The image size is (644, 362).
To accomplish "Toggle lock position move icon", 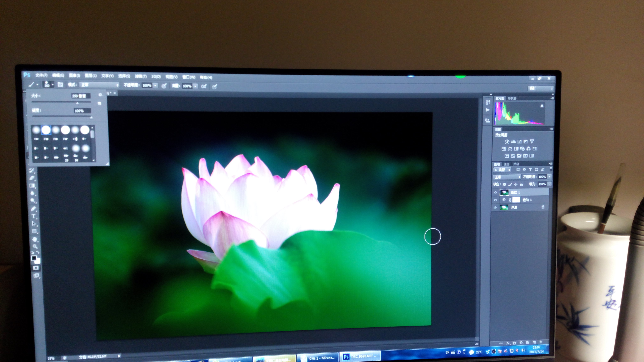I will 516,184.
